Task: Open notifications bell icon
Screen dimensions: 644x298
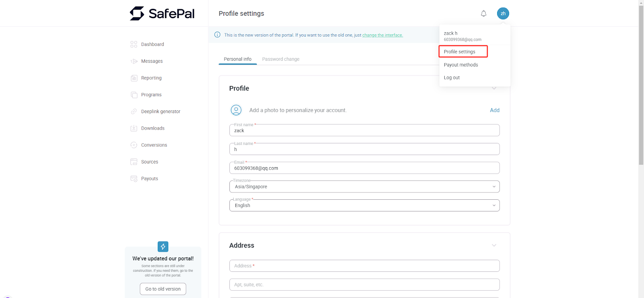Action: coord(483,14)
